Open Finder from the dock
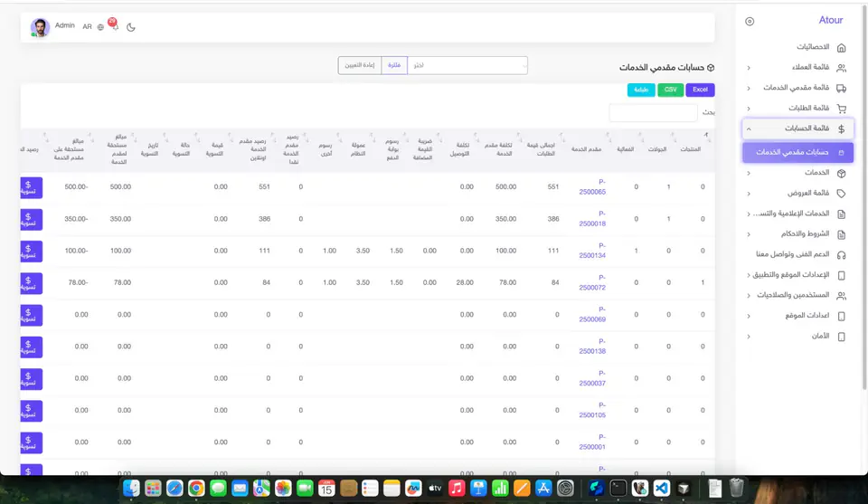Screen dimensions: 868x504 [131, 488]
